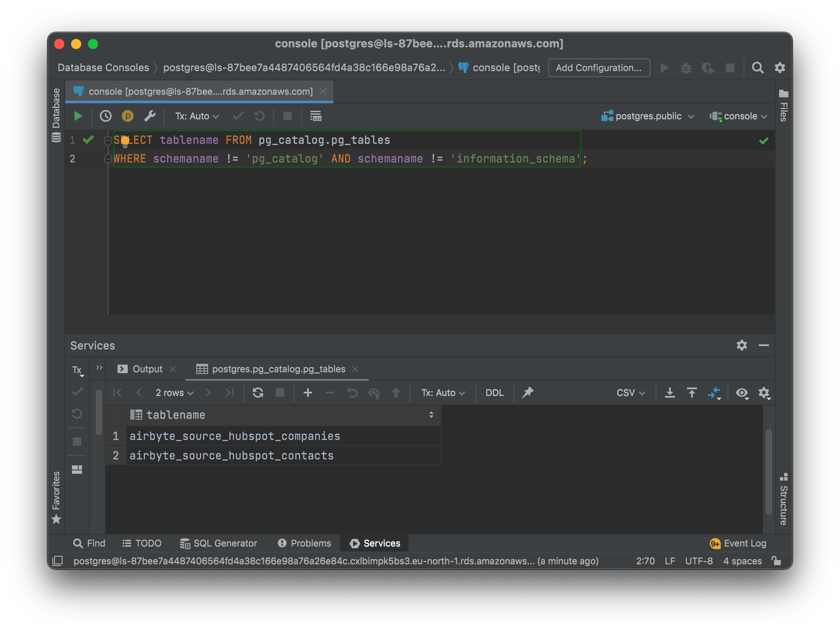Add a new row with the plus icon

(x=308, y=393)
